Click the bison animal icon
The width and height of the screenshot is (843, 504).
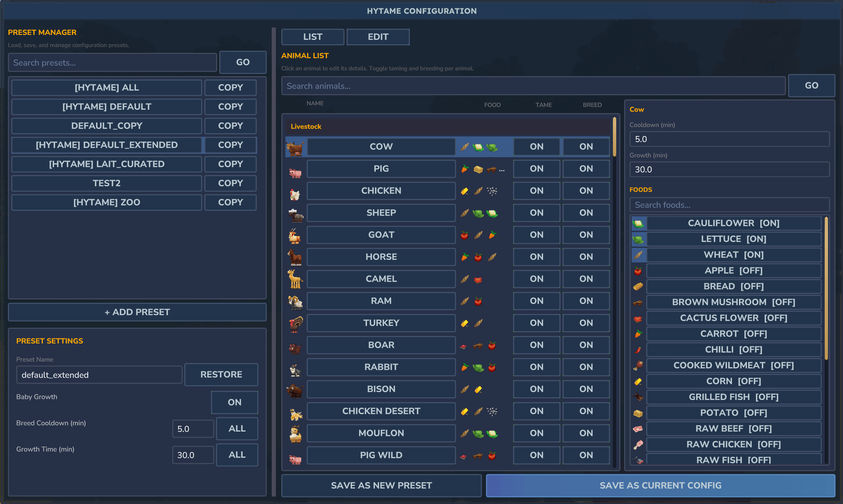point(295,390)
